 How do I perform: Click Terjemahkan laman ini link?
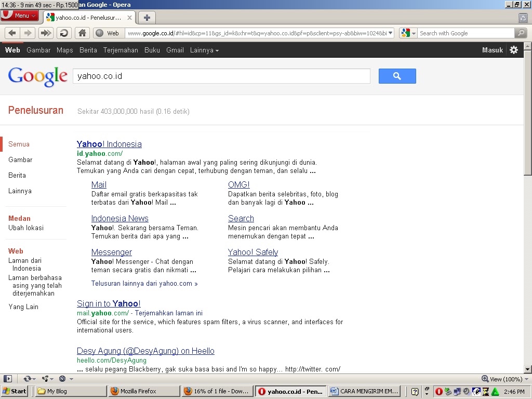pyautogui.click(x=169, y=313)
